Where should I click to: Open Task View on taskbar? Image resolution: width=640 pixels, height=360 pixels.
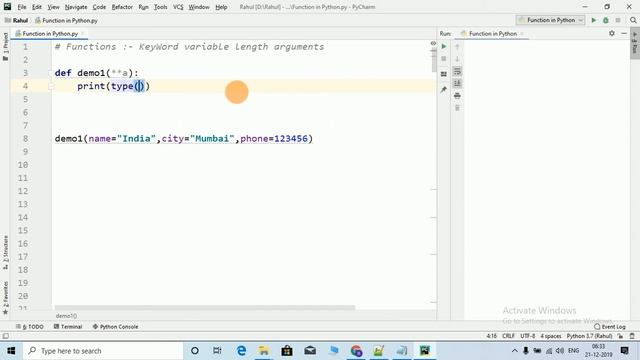tap(217, 351)
